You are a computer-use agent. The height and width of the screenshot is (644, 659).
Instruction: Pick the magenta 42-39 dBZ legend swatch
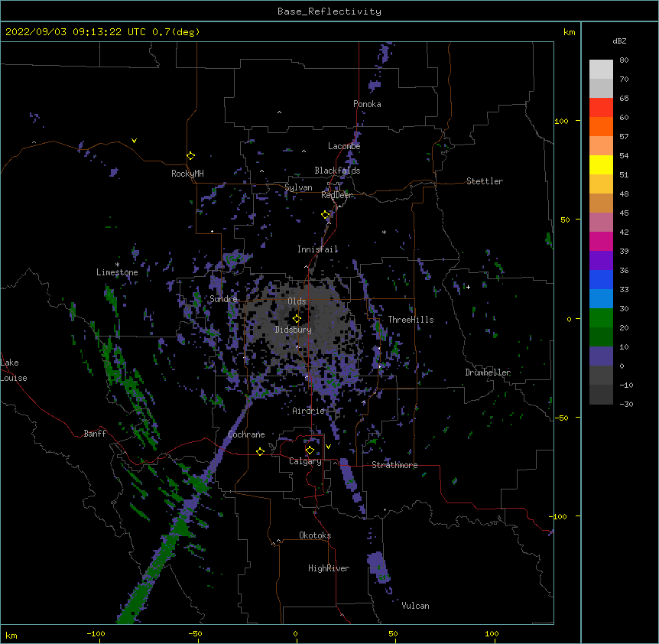601,241
